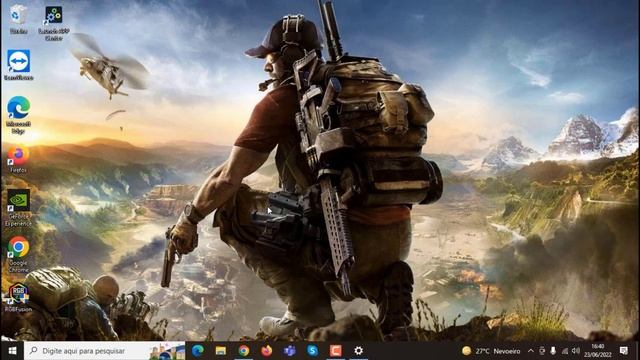Open the red app icon on the taskbar
This screenshot has width=640, height=360.
point(336,351)
